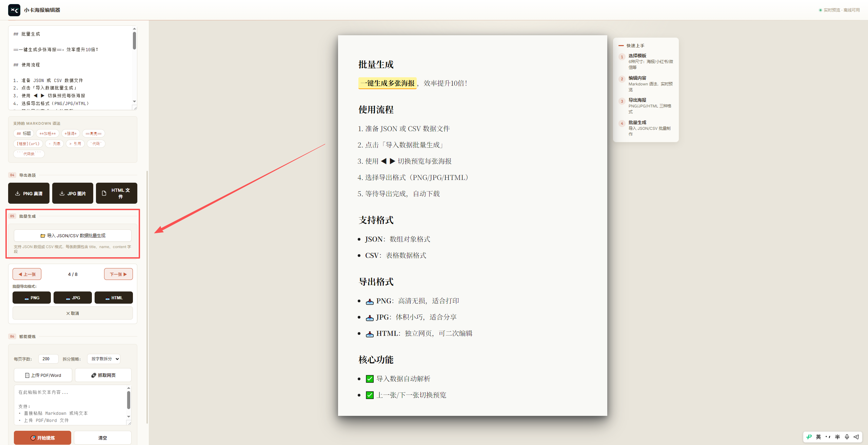The image size is (868, 445).
Task: Open quick-start step 4 批量生成
Action: tap(646, 128)
